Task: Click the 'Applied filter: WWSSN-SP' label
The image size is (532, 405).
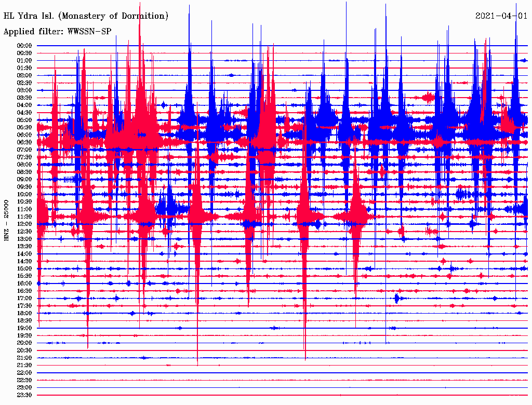Action: 57,32
